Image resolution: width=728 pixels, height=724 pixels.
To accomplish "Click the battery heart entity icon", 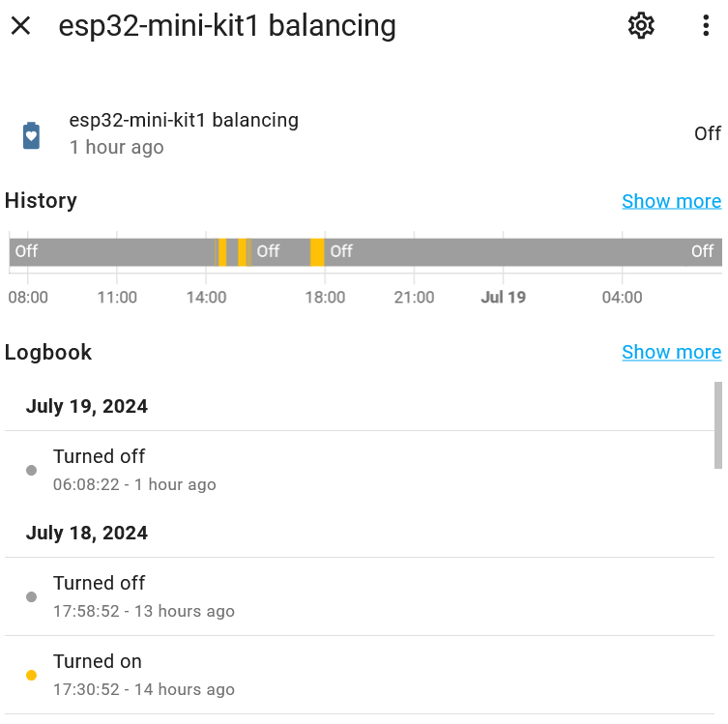I will pos(31,135).
